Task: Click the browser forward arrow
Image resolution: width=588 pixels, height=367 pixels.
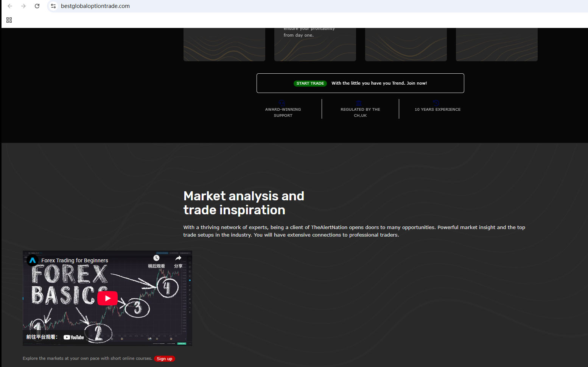Action: click(23, 6)
